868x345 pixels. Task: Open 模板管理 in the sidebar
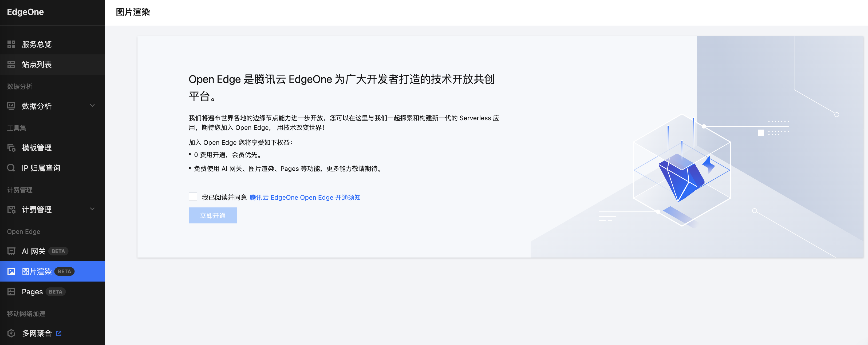[x=52, y=148]
